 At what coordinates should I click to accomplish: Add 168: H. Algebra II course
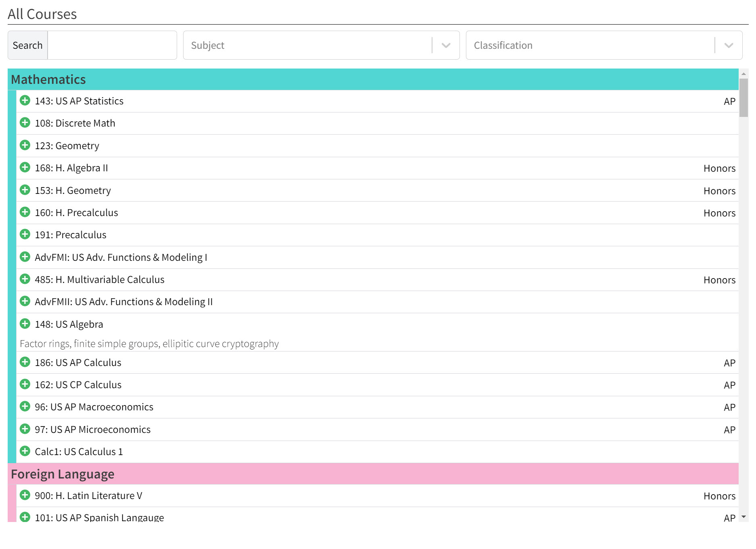point(25,167)
